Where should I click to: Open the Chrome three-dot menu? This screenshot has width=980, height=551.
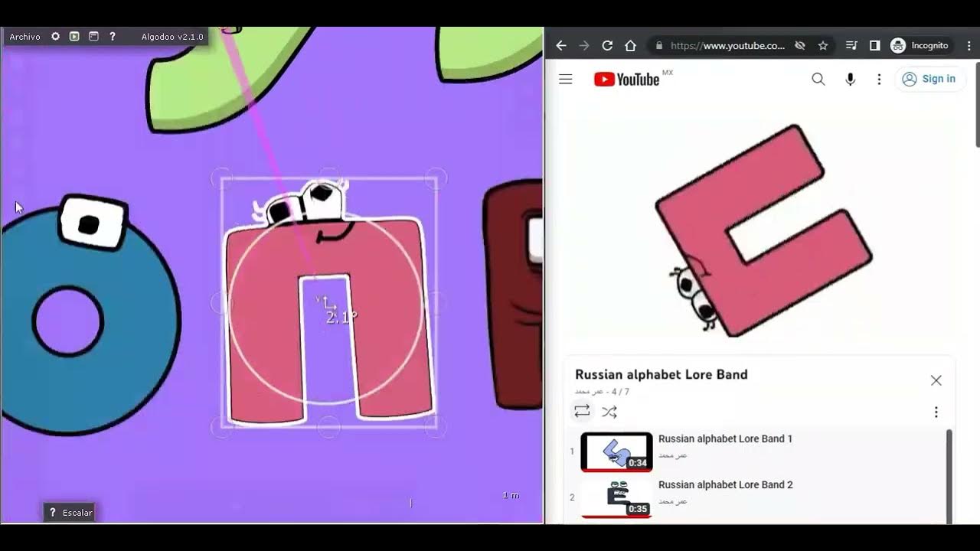[969, 46]
